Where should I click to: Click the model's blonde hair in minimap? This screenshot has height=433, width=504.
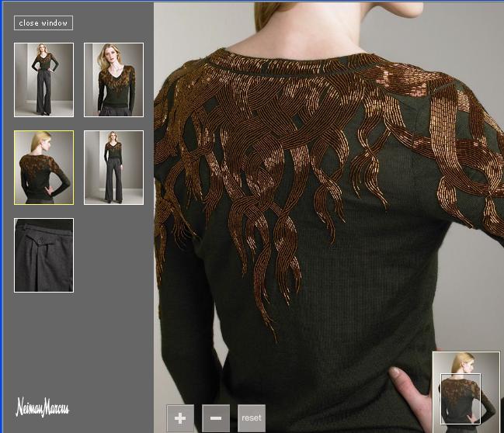(466, 362)
